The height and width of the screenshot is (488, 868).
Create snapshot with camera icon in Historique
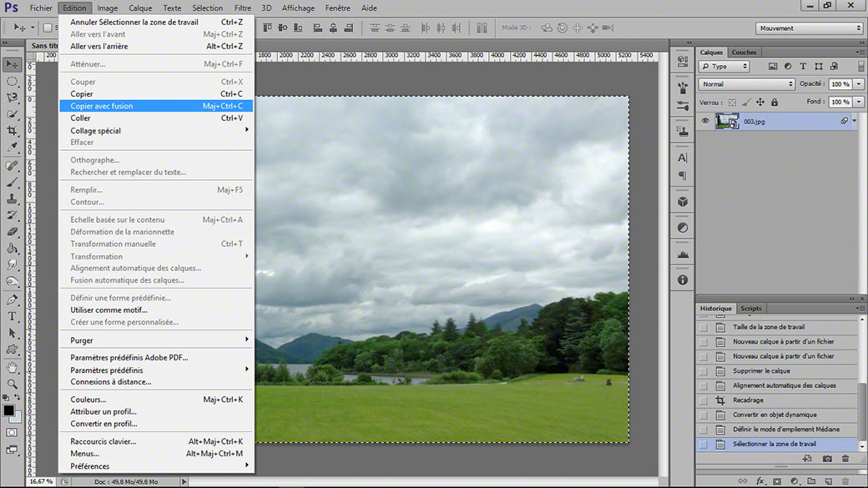pyautogui.click(x=827, y=459)
